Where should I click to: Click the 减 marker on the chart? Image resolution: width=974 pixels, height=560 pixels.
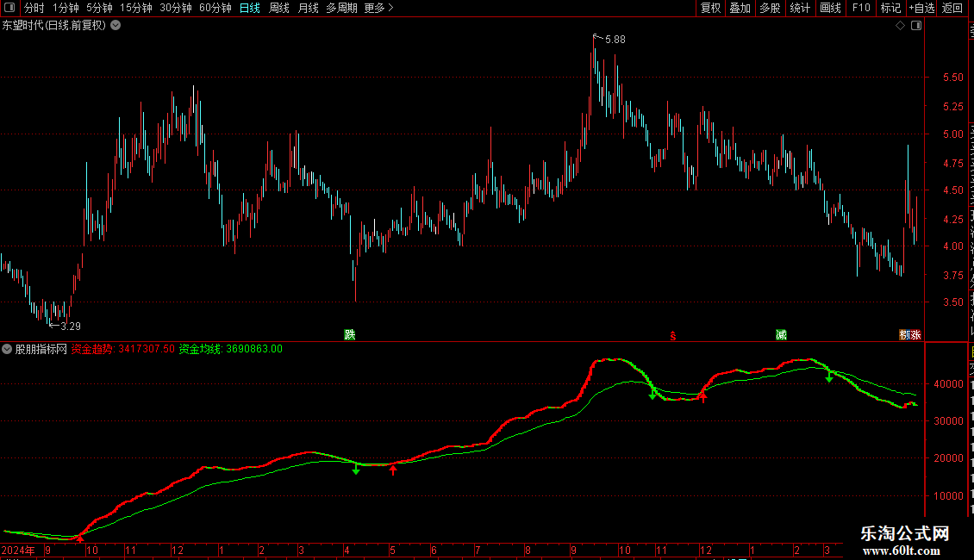pos(782,334)
